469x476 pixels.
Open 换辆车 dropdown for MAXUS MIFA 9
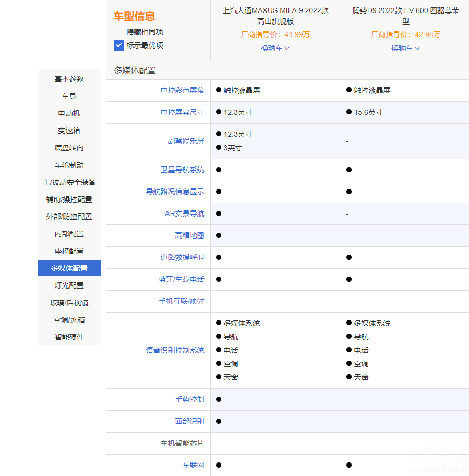tap(275, 48)
